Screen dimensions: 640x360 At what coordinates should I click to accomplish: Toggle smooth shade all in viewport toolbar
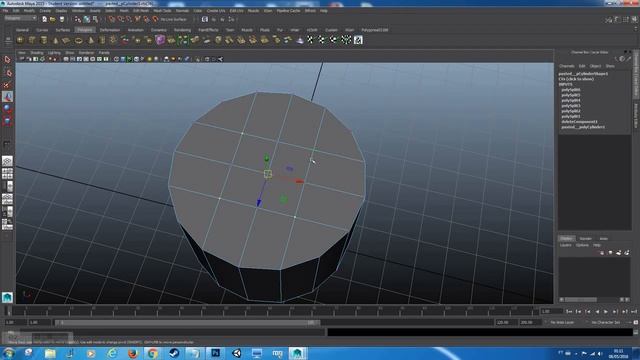[x=123, y=59]
